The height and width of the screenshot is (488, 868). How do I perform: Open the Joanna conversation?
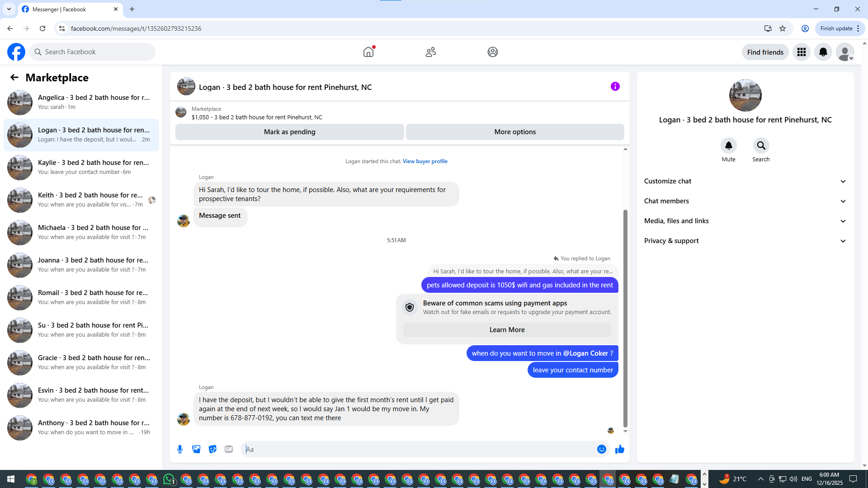[x=81, y=265]
